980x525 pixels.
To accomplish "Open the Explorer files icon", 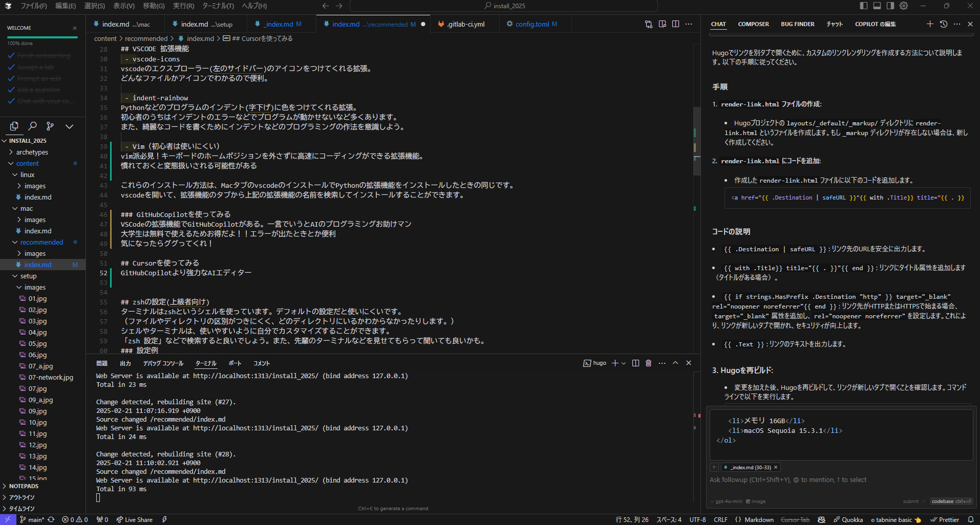I will 14,126.
